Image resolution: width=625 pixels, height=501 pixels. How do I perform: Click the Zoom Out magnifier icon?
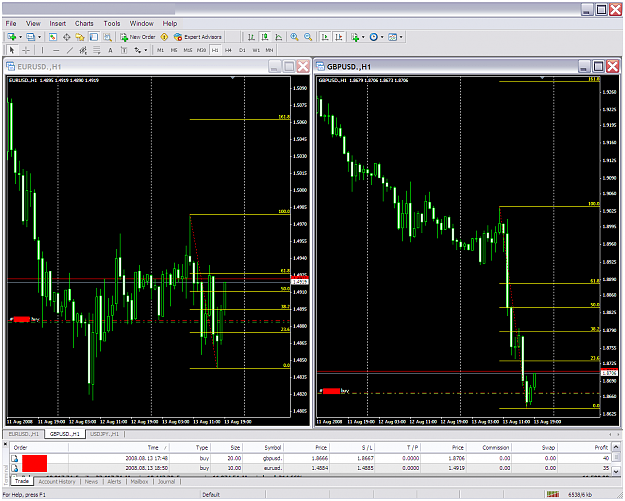pyautogui.click(x=308, y=37)
